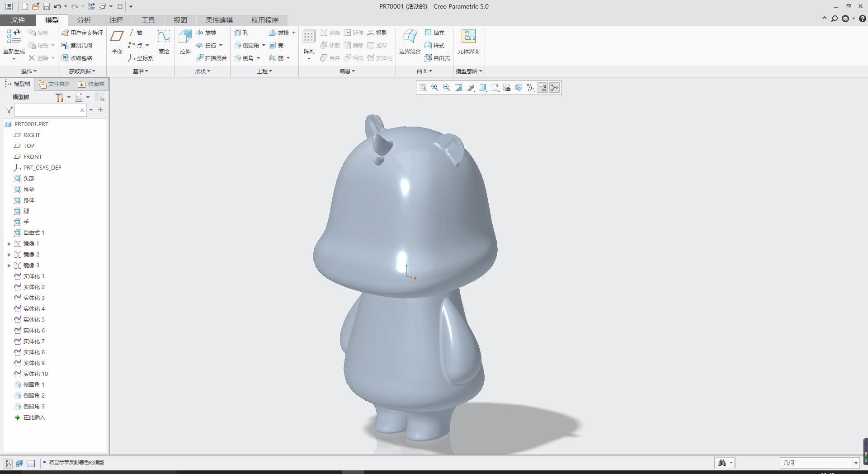This screenshot has height=474, width=868.
Task: Open the 草绘 (Sketch) tool
Action: [x=164, y=37]
